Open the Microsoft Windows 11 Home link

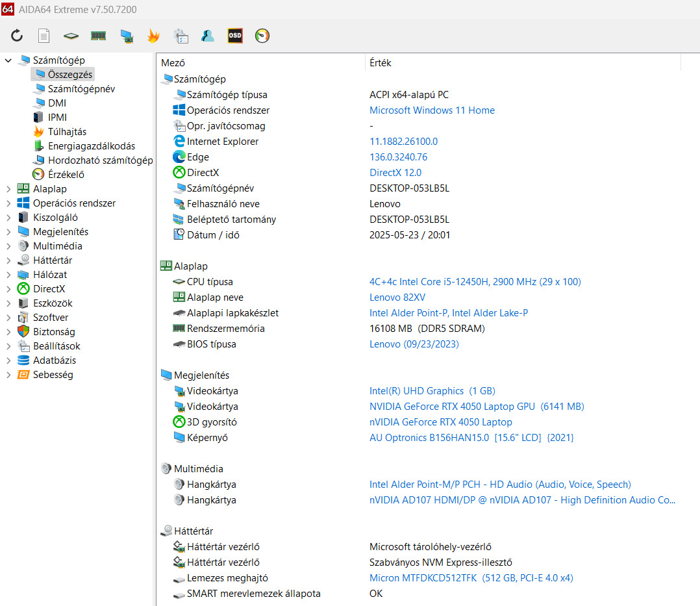tap(432, 110)
